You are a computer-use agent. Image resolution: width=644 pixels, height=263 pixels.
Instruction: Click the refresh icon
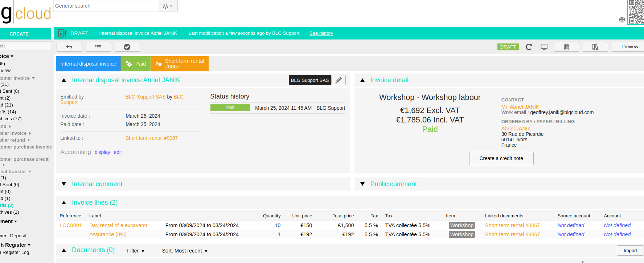[529, 47]
